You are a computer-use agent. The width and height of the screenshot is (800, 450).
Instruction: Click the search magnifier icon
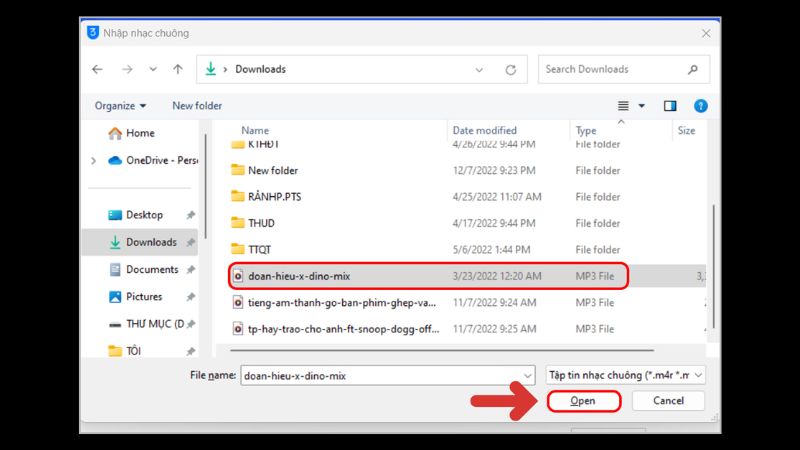[692, 69]
